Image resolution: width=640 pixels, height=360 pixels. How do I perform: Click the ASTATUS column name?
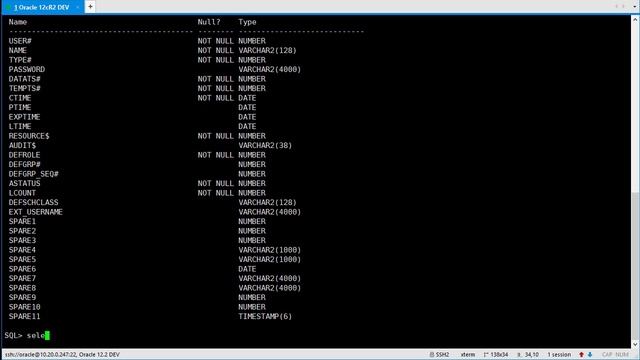point(24,183)
